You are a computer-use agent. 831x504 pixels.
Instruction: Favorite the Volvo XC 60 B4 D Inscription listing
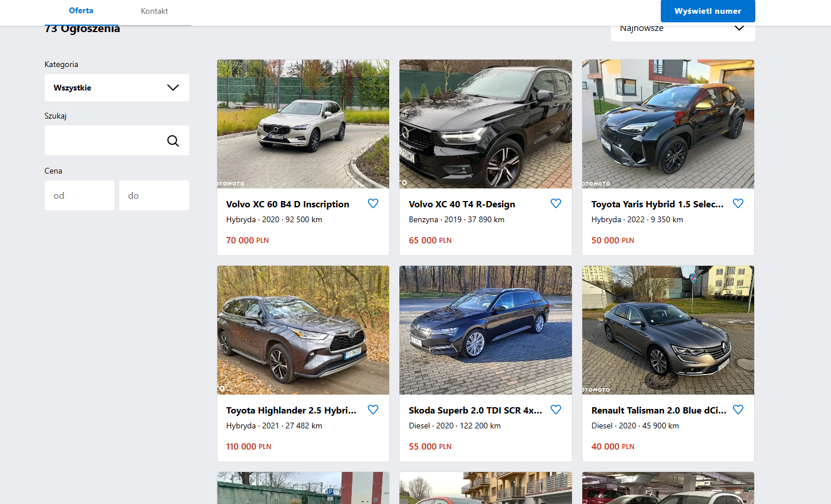[x=373, y=203]
